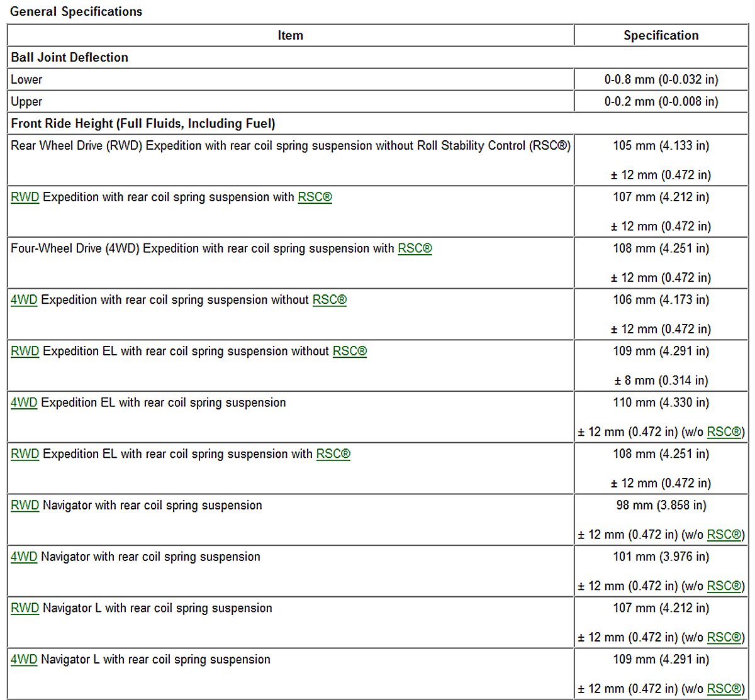The image size is (755, 700).
Task: Click RSC® link in RWD Expedition EL without row
Action: 349,352
